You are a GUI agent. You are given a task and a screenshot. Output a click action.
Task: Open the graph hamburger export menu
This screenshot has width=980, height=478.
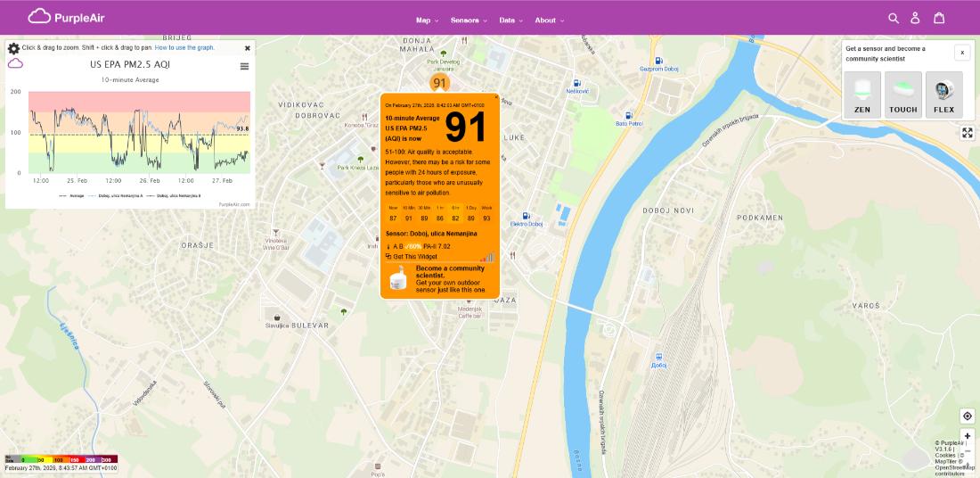(x=244, y=66)
